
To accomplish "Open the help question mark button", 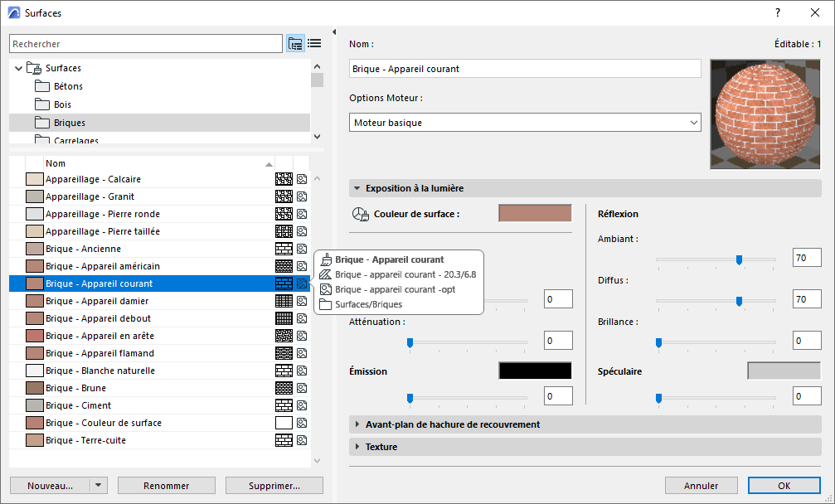I will [x=778, y=12].
